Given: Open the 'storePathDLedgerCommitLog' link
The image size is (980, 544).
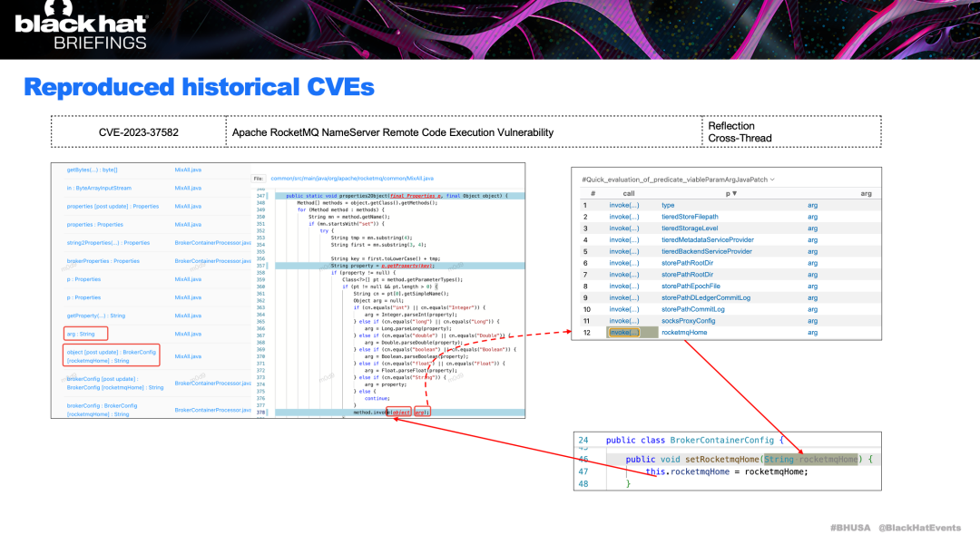Looking at the screenshot, I should point(706,298).
